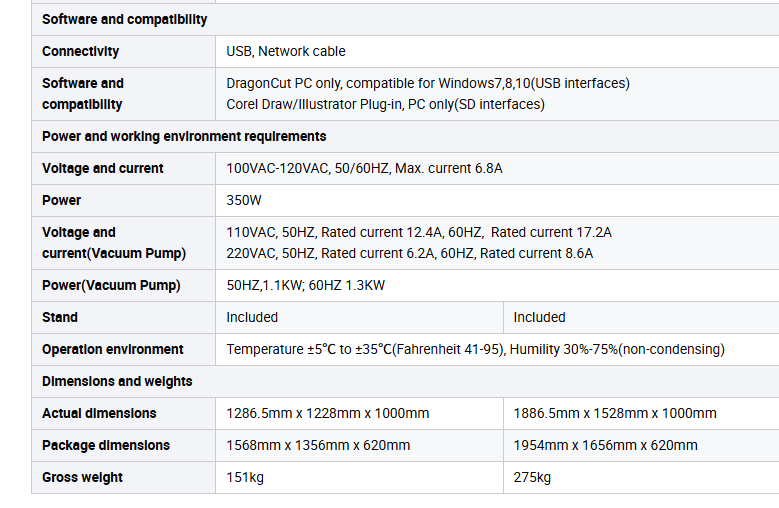Click the 110VAC vacuum pump current line
The height and width of the screenshot is (508, 779).
click(x=419, y=232)
